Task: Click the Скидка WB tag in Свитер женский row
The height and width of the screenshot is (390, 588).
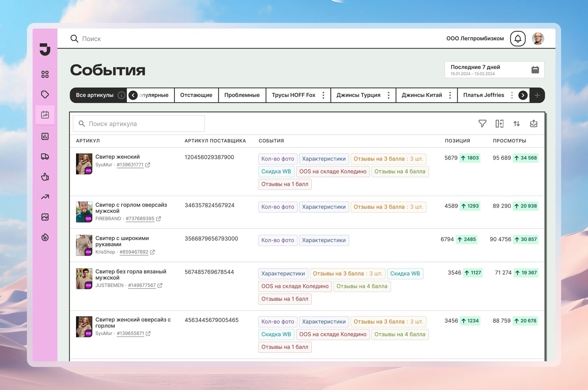Action: pos(276,172)
